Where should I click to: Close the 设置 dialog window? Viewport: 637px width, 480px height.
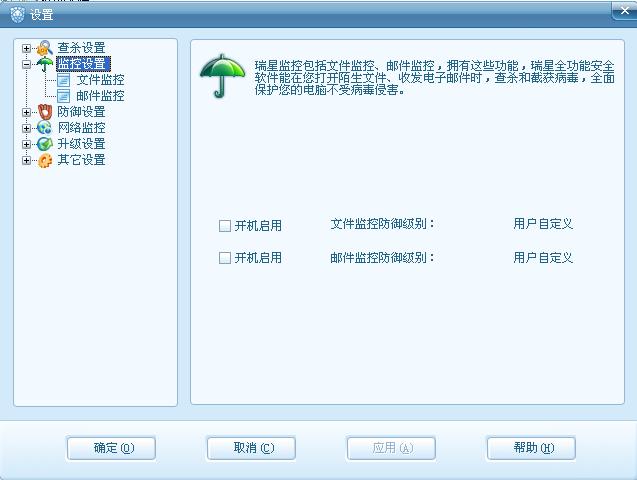click(x=625, y=11)
